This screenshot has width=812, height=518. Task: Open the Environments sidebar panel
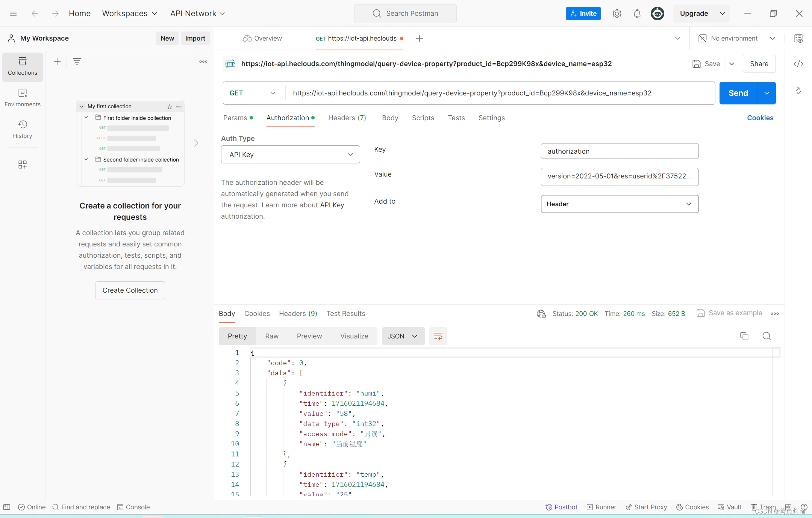pos(23,98)
